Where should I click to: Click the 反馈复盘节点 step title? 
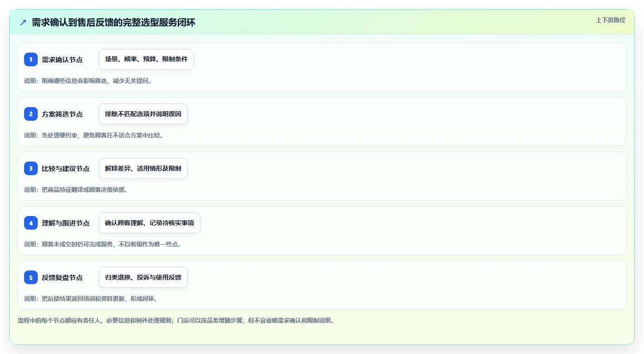(62, 277)
